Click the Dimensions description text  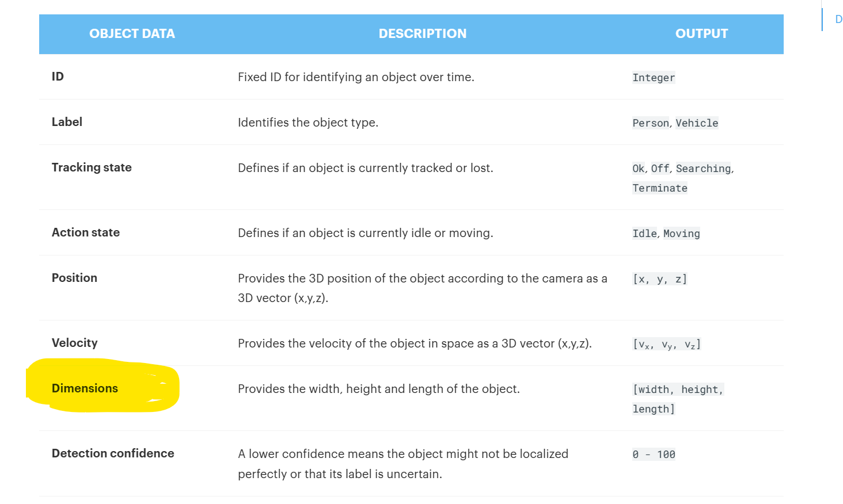pyautogui.click(x=378, y=389)
